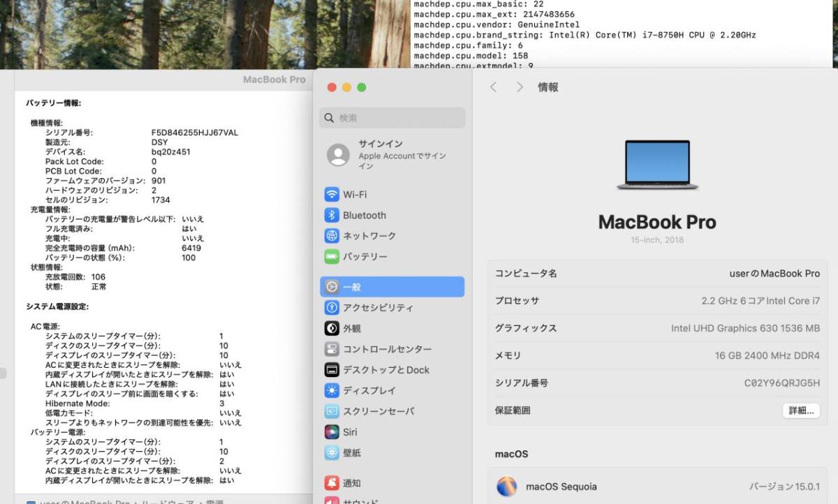Screen dimensions: 838x504
Task: Click 充放電回数 106 entry
Action: 75,277
